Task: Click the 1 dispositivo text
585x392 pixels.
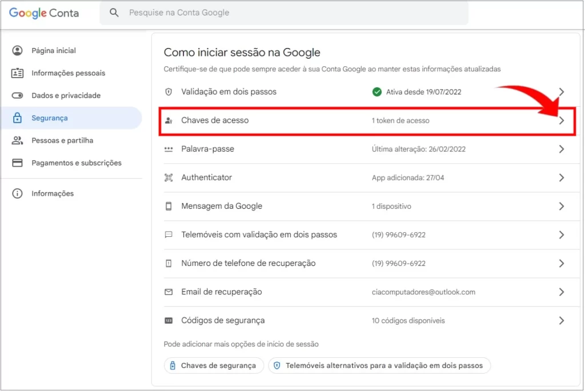Action: tap(391, 206)
